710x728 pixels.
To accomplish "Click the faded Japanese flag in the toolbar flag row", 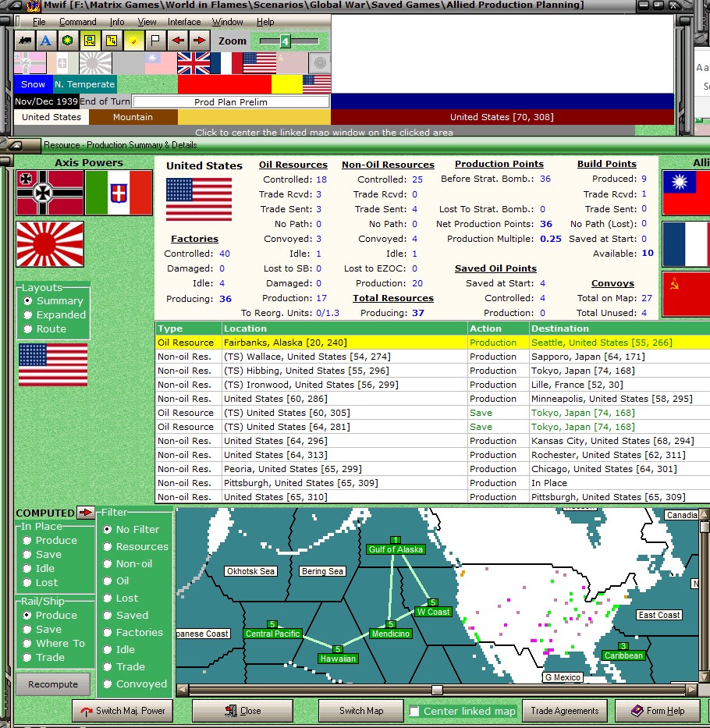I will (95, 63).
